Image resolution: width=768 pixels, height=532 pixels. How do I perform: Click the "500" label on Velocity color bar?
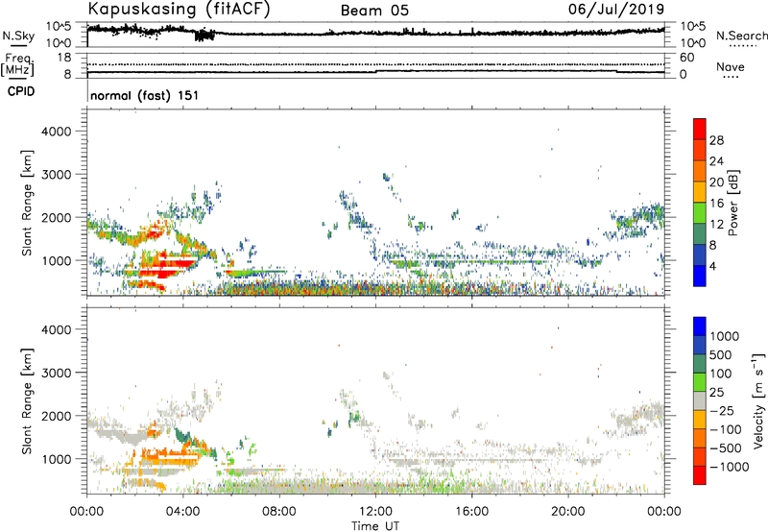tap(720, 354)
